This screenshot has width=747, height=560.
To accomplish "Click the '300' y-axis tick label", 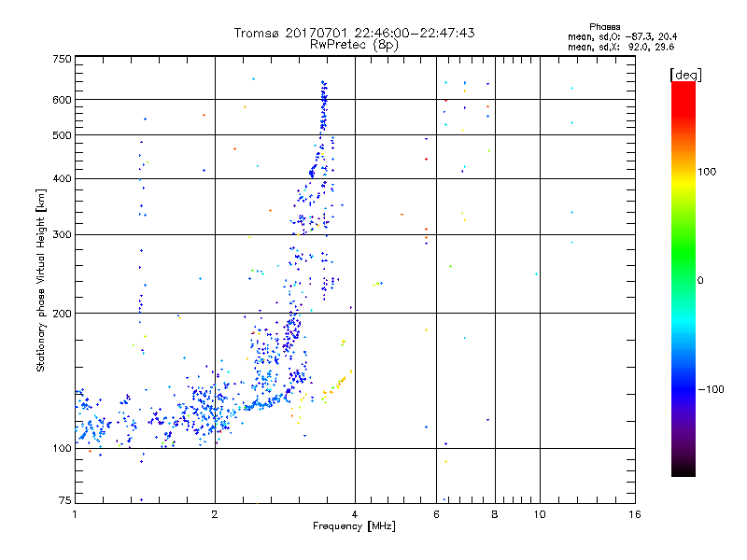I will point(62,235).
